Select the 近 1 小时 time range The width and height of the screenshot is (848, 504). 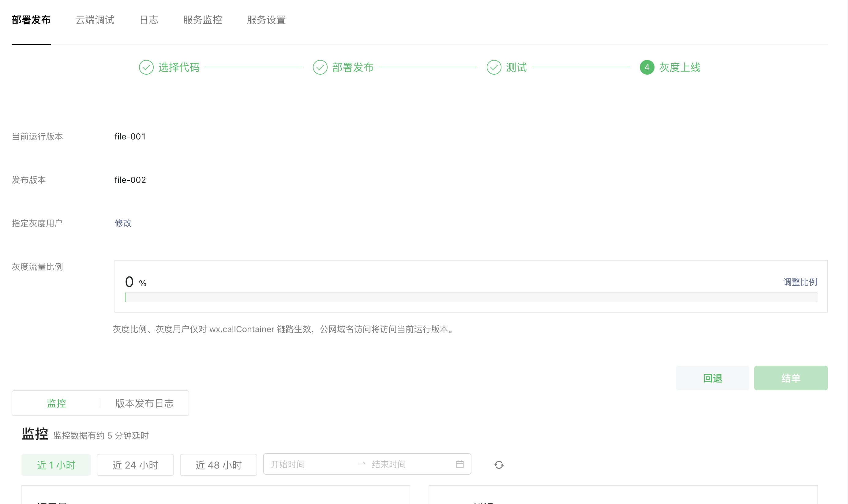[56, 465]
